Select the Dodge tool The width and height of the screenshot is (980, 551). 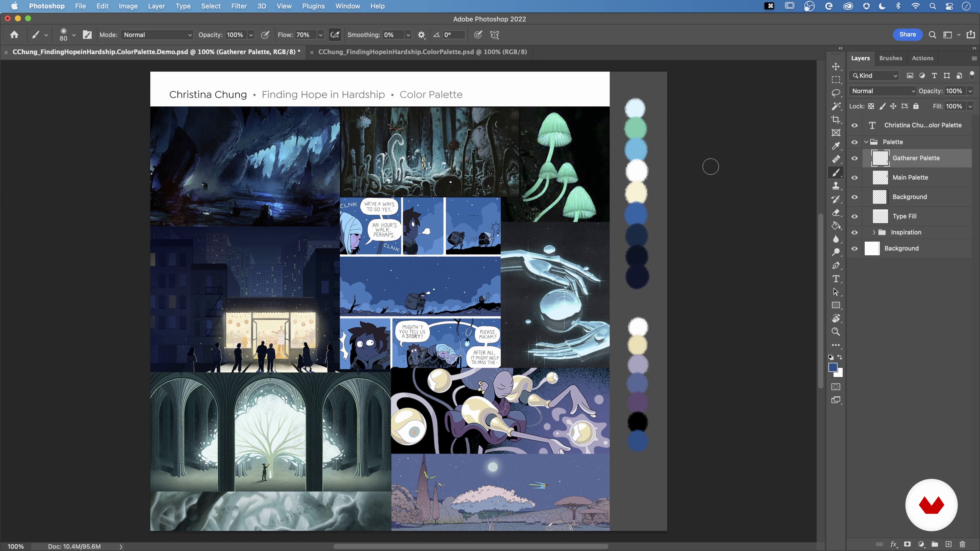click(x=836, y=252)
